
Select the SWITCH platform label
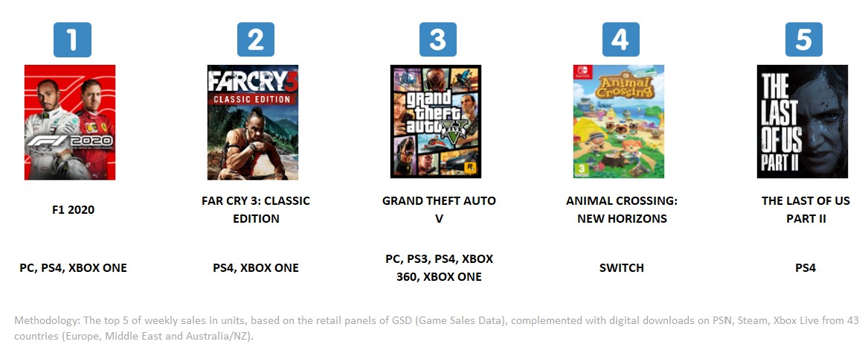click(622, 268)
